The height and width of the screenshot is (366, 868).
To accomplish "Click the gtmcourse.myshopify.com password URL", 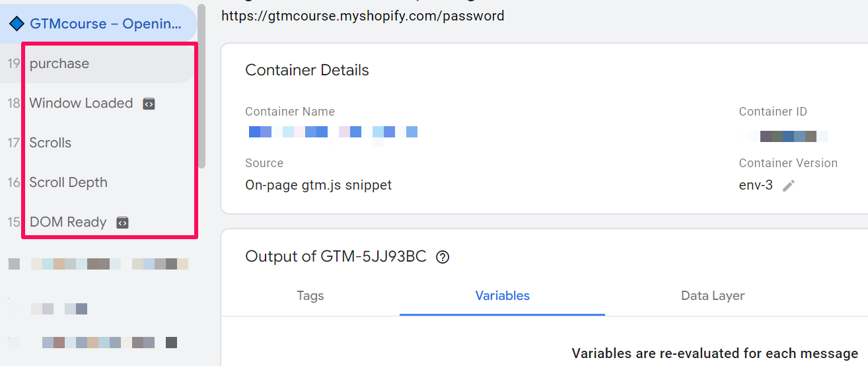I will click(363, 15).
